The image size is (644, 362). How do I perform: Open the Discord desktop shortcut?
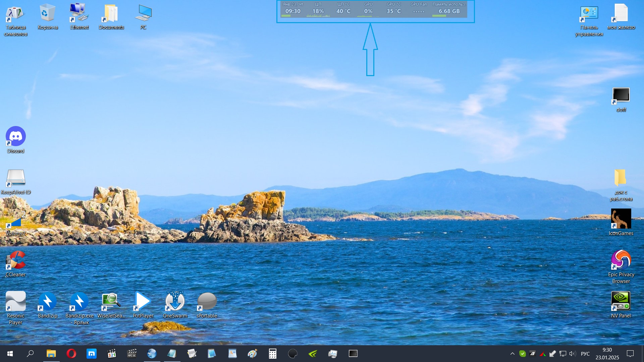pos(15,136)
